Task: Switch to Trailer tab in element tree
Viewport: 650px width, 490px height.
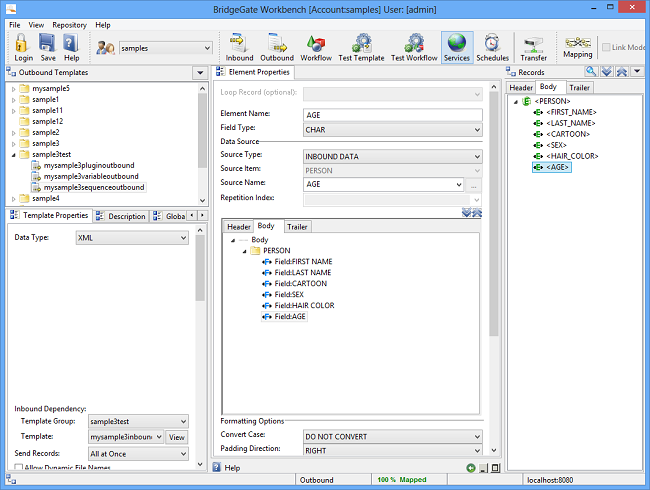Action: click(x=297, y=227)
